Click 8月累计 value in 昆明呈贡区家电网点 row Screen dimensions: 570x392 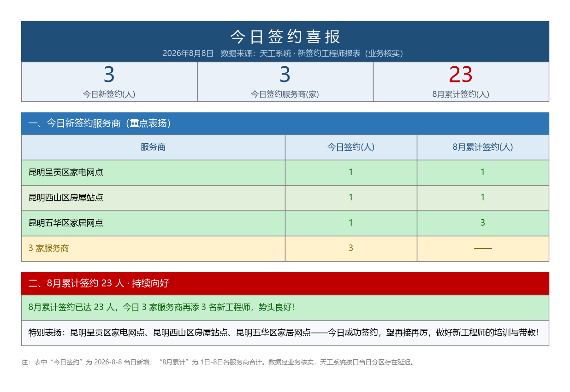pyautogui.click(x=483, y=173)
